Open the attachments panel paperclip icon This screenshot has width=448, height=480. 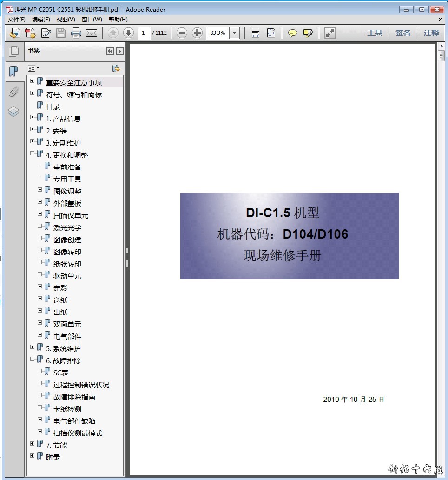[x=13, y=92]
